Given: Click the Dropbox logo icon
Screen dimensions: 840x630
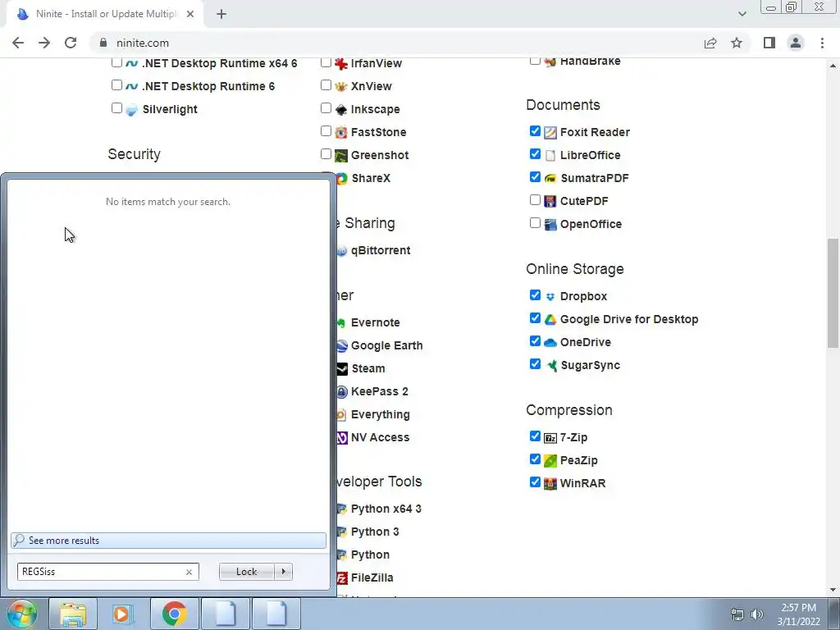Looking at the screenshot, I should pos(550,297).
